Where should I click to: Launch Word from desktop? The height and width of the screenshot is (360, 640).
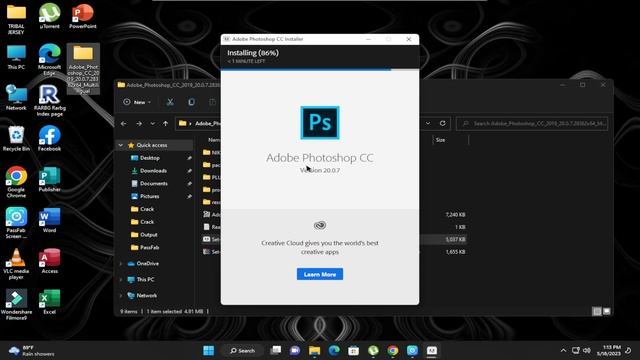point(49,220)
